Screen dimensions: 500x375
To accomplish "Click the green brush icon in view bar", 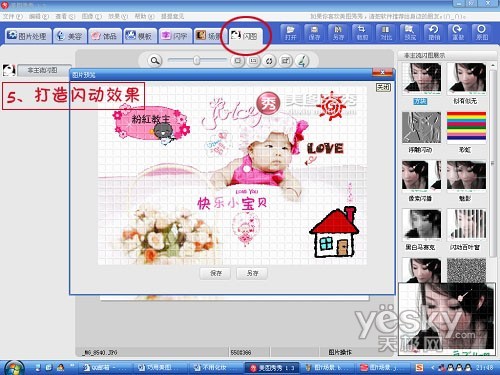I will 302,61.
